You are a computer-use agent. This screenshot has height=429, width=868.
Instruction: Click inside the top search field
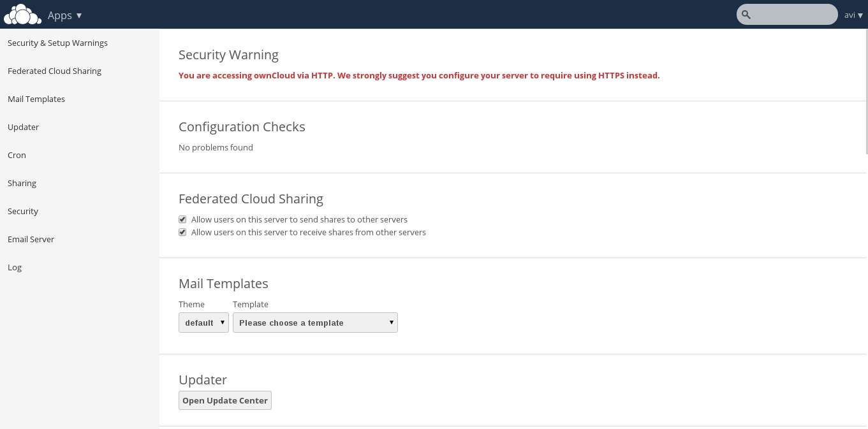point(793,15)
